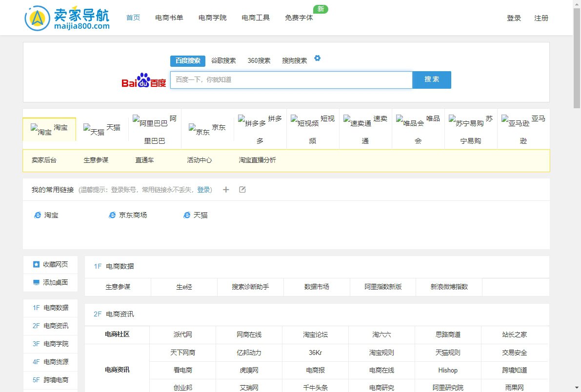
Task: Select the 阿里巴巴 platform tab
Action: (155, 129)
